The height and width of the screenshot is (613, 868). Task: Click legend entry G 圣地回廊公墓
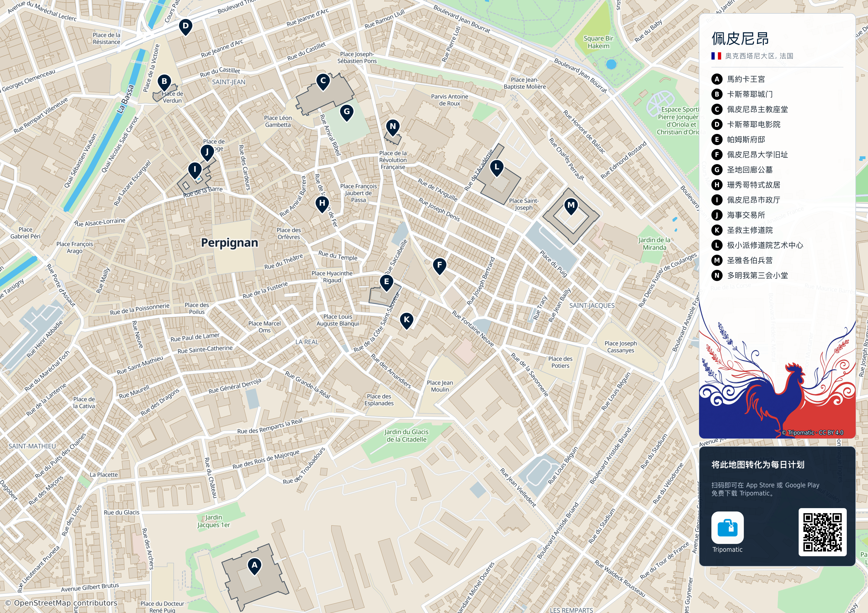pyautogui.click(x=742, y=170)
